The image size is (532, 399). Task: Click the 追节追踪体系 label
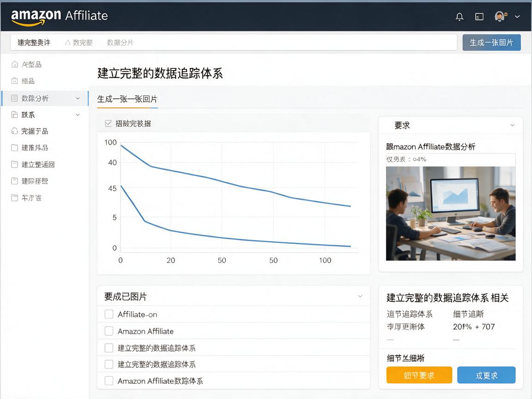coord(410,314)
